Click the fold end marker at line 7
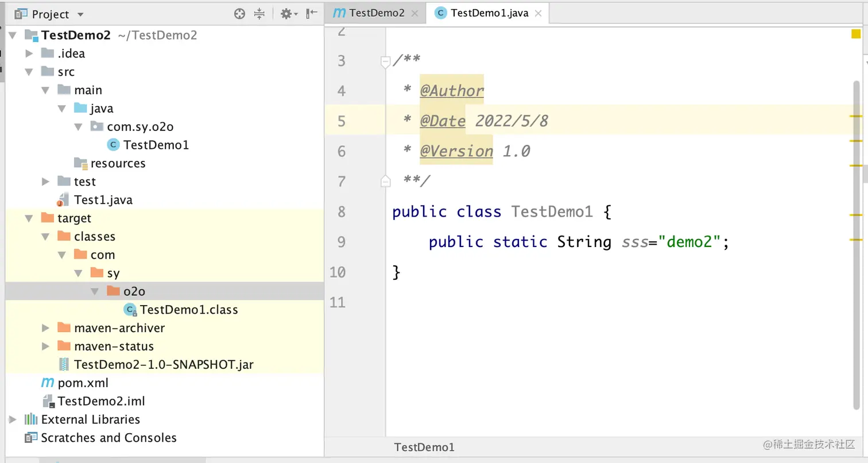Screen dimensions: 868x463 click(386, 182)
